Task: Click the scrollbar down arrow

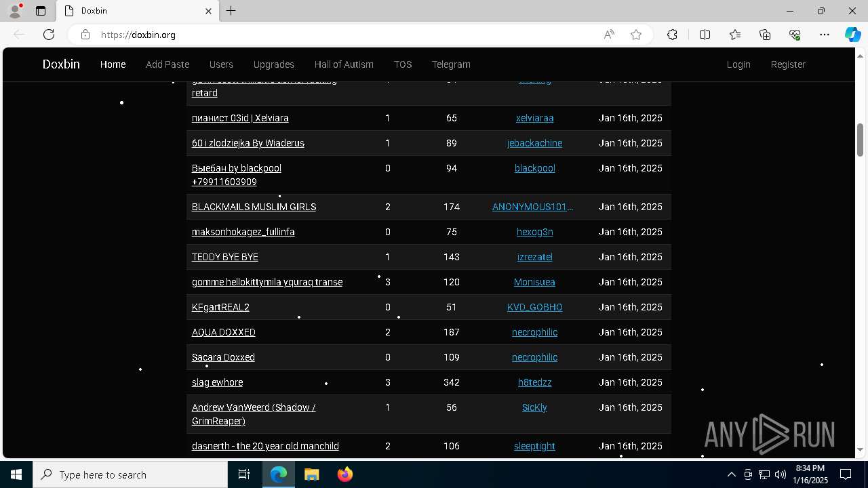Action: (x=860, y=449)
